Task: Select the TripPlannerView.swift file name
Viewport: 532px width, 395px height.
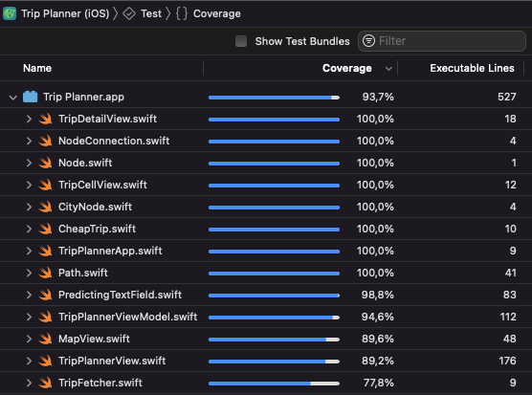Action: (x=112, y=361)
